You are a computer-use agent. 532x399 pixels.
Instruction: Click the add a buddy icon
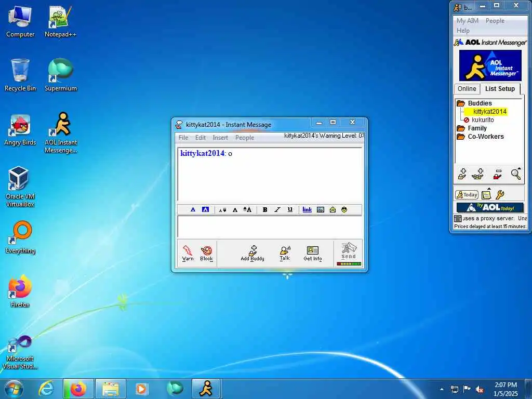click(462, 174)
